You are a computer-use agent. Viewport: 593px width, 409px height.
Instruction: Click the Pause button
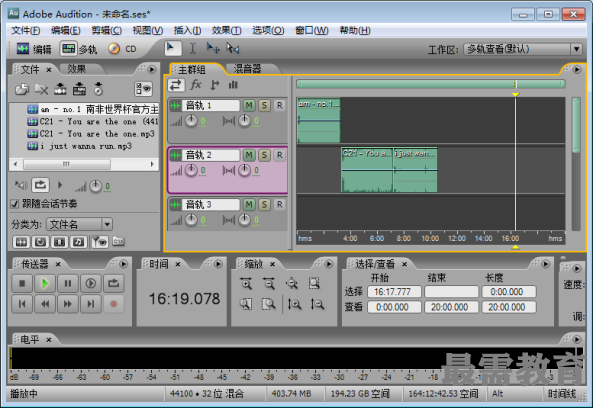tap(68, 283)
